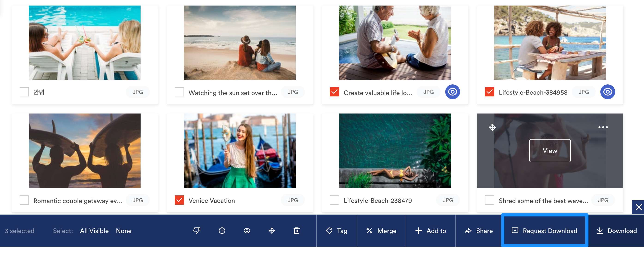Viewport: 644px width, 257px height.
Task: Click the Shred some of the best wave title
Action: click(x=544, y=201)
